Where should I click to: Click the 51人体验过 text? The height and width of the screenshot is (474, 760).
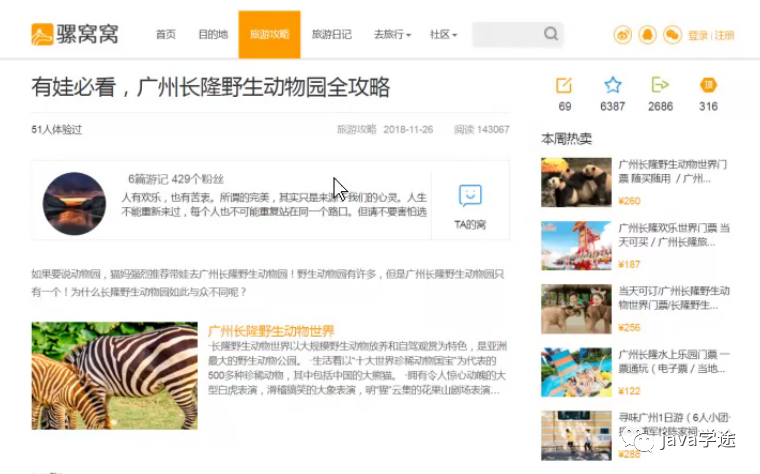57,129
